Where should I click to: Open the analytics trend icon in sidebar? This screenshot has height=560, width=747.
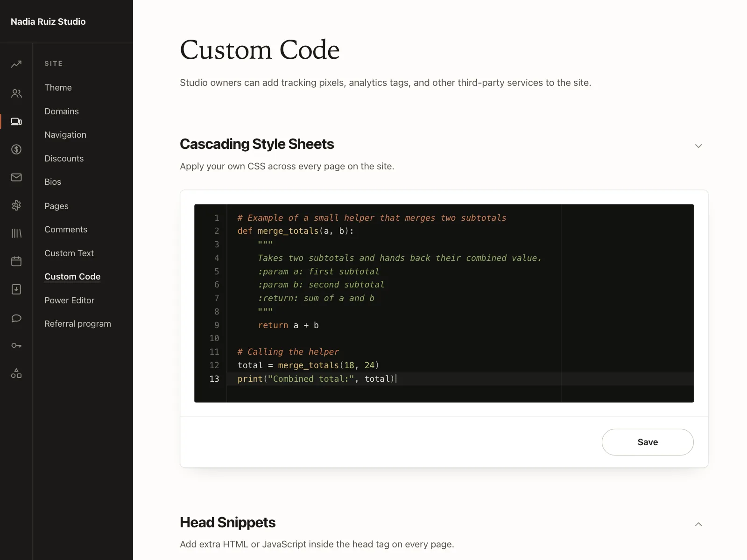pos(16,64)
